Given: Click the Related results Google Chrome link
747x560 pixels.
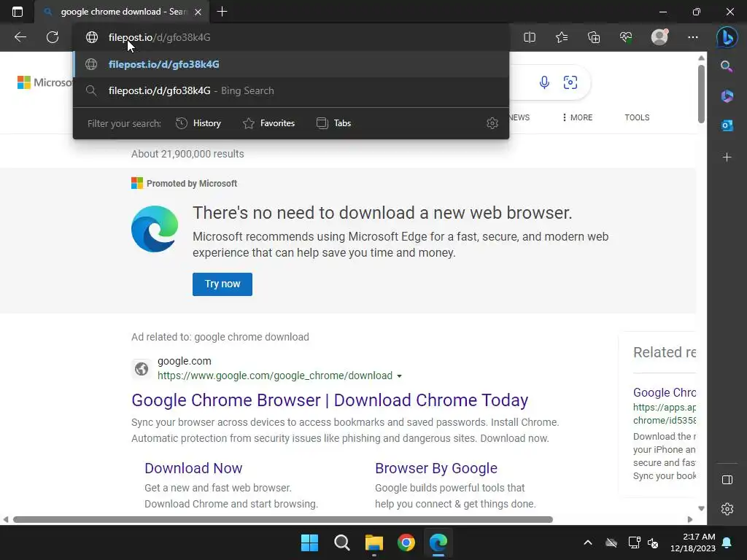Looking at the screenshot, I should pos(664,392).
